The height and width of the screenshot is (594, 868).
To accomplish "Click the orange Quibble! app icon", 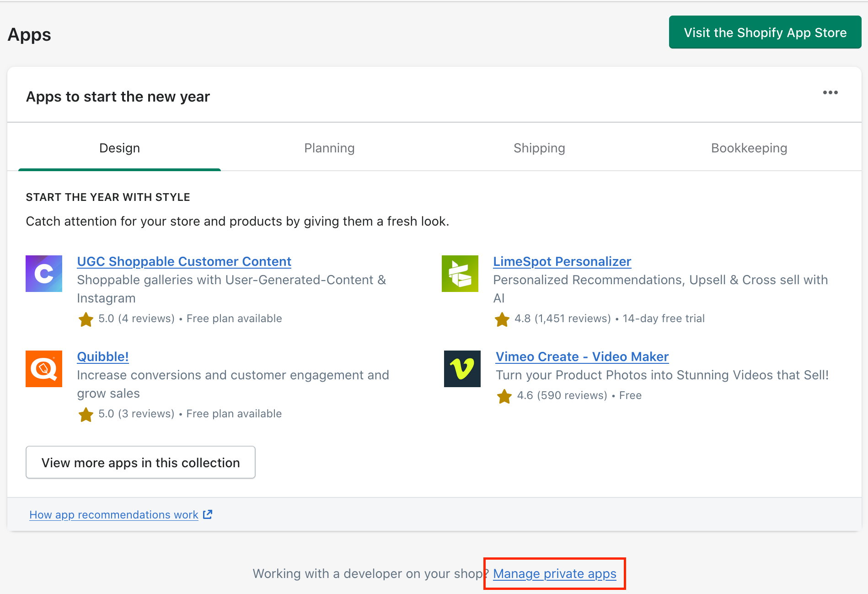I will click(x=44, y=369).
